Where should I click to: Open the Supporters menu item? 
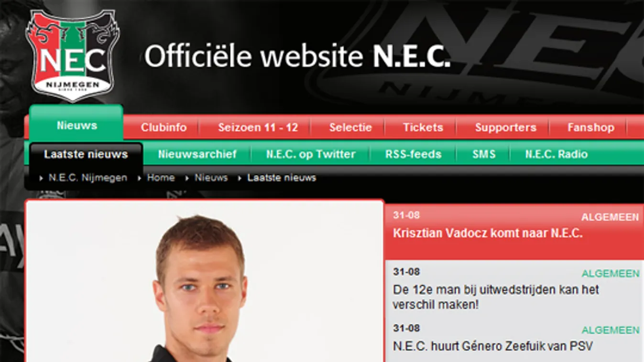(x=505, y=128)
